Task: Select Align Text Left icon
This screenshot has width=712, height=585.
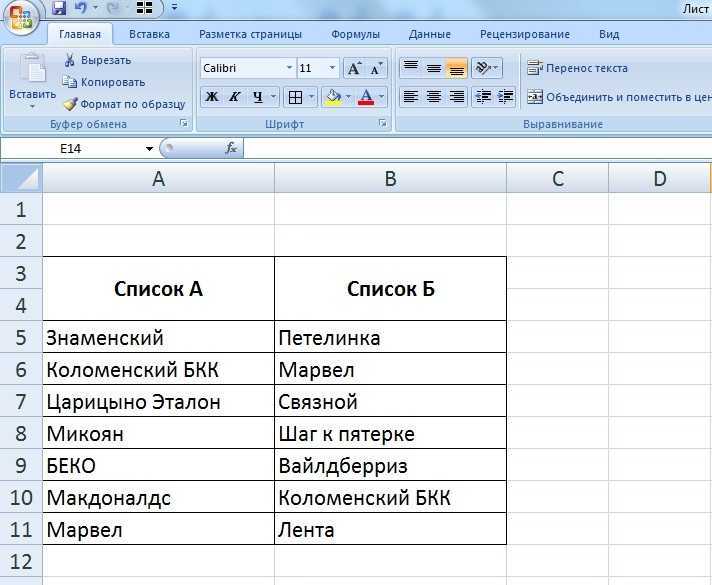Action: pos(410,97)
